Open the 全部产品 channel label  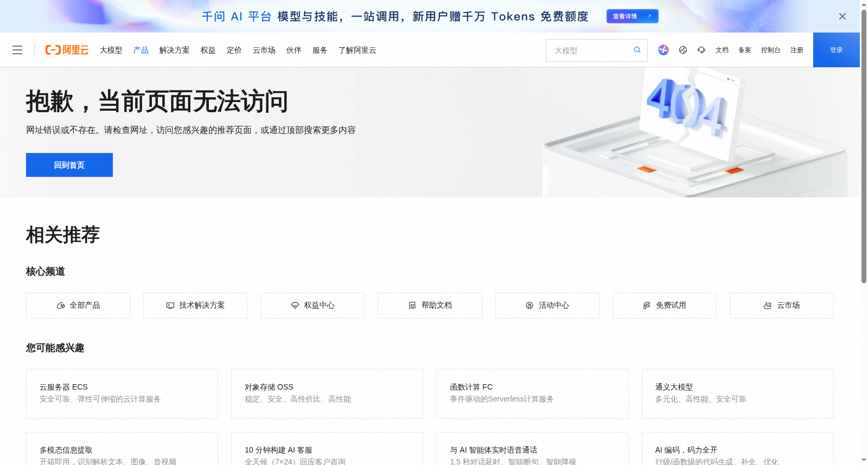pos(85,305)
